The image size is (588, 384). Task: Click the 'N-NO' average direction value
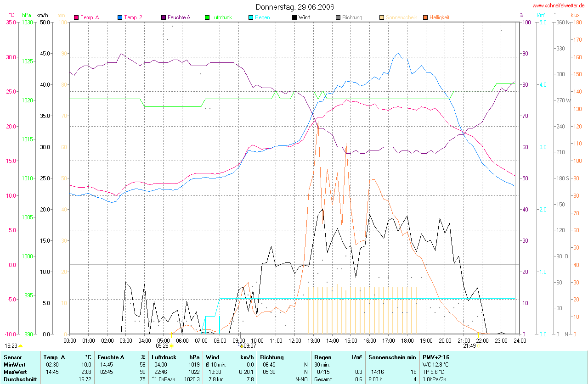point(301,379)
